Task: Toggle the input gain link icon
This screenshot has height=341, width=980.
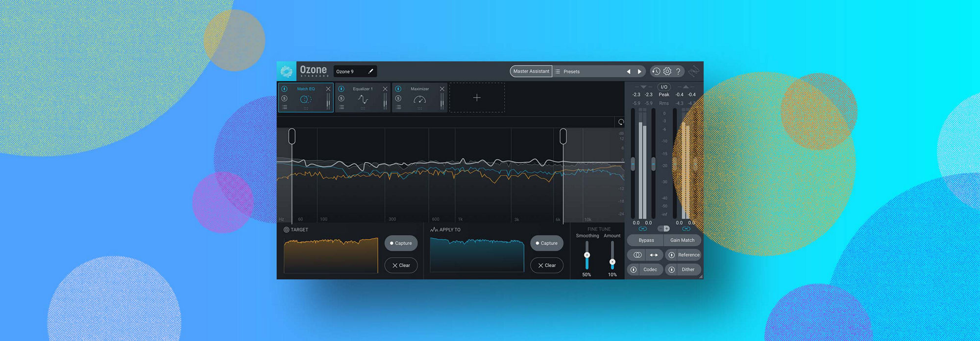Action: (x=643, y=229)
